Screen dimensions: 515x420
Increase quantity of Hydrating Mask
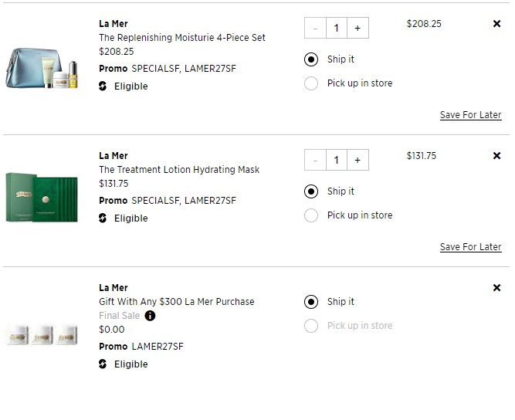[357, 160]
